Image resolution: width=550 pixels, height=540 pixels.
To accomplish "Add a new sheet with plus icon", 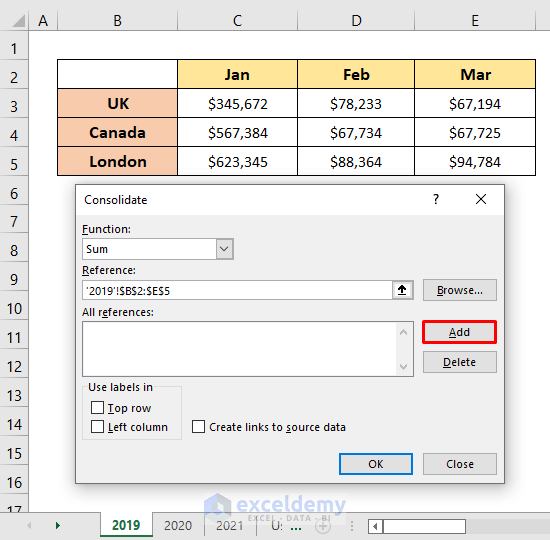I will click(323, 526).
